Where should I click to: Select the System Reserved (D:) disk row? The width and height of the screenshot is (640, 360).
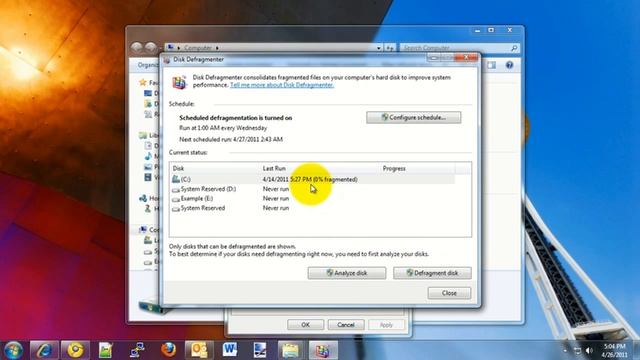(x=313, y=189)
